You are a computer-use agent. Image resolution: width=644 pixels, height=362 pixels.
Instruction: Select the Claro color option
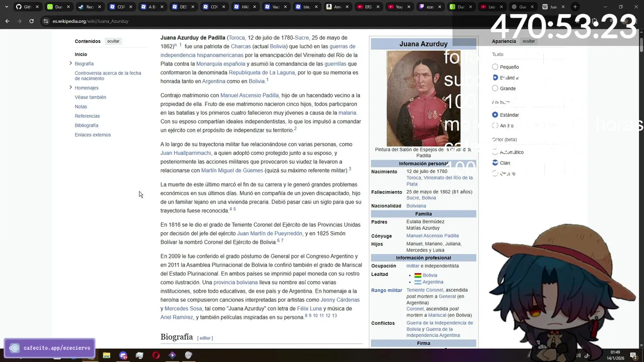tap(495, 163)
